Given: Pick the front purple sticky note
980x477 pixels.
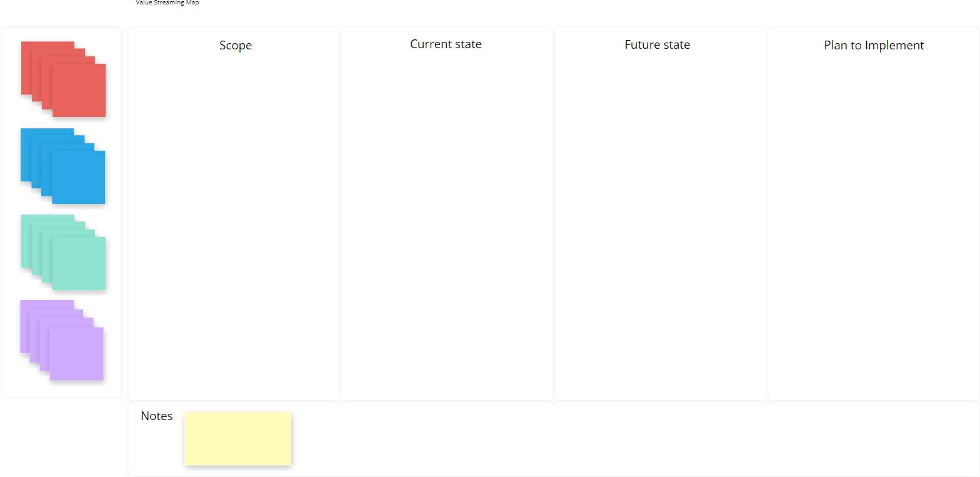Looking at the screenshot, I should click(77, 354).
